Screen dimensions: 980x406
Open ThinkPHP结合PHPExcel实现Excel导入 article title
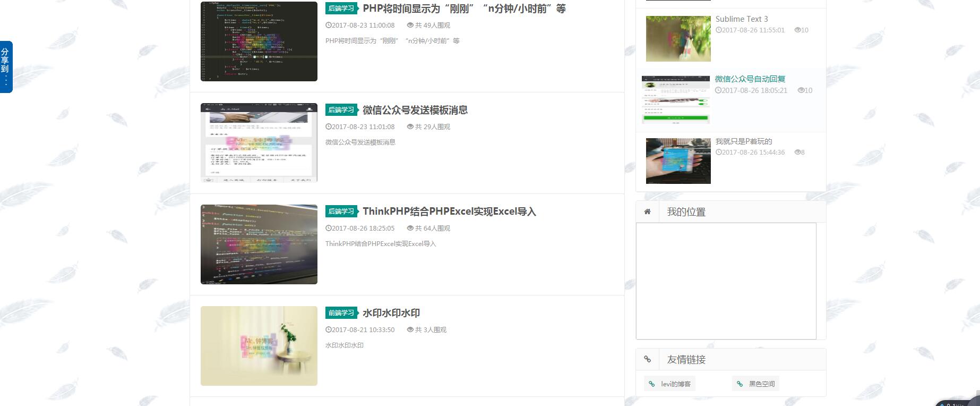(449, 212)
